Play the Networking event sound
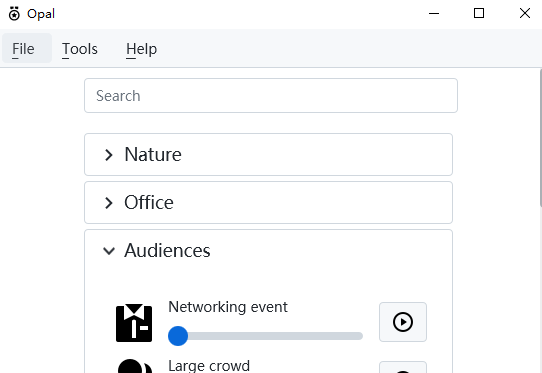This screenshot has width=542, height=373. click(x=403, y=322)
